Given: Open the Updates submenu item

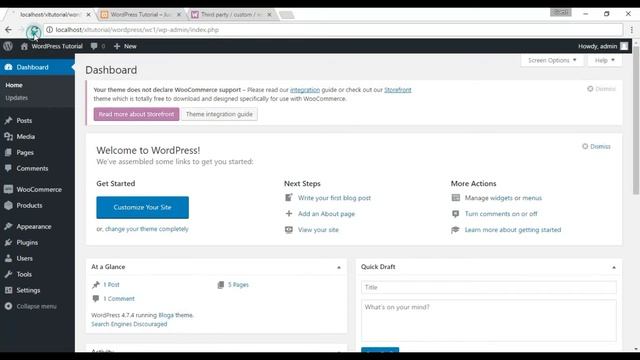Looking at the screenshot, I should (17, 98).
